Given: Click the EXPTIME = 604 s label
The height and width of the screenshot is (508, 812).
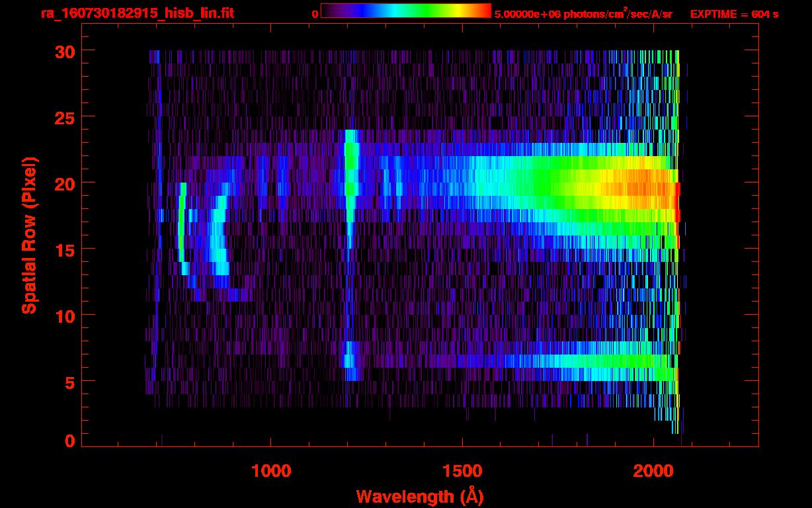Looking at the screenshot, I should tap(734, 14).
